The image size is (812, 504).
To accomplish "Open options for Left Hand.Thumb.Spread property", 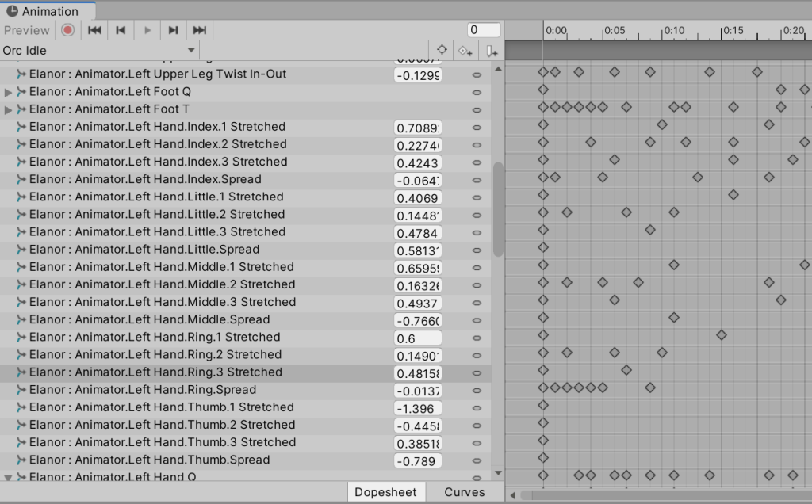I will [477, 460].
